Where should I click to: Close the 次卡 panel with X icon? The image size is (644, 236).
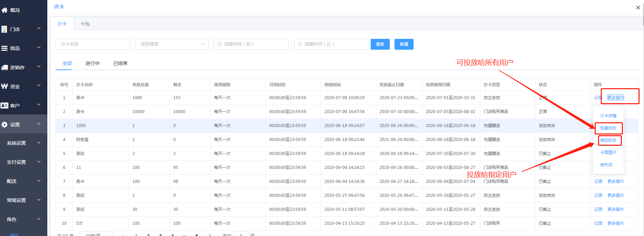[x=638, y=7]
